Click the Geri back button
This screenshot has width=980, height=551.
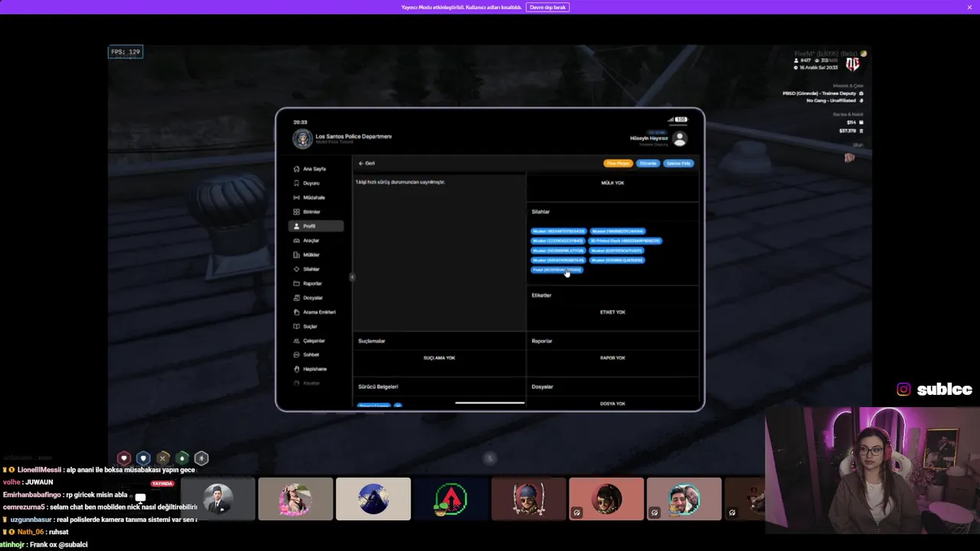click(x=367, y=163)
